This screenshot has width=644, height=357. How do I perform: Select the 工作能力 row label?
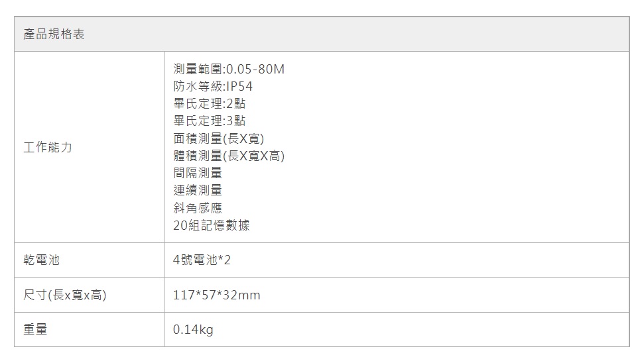coord(48,148)
